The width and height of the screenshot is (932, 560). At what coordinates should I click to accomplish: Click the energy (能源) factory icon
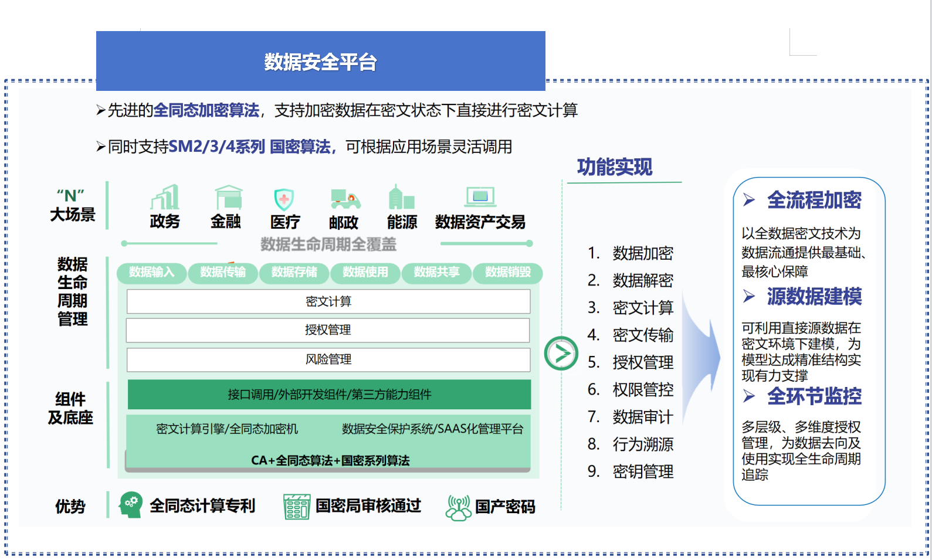[x=401, y=198]
